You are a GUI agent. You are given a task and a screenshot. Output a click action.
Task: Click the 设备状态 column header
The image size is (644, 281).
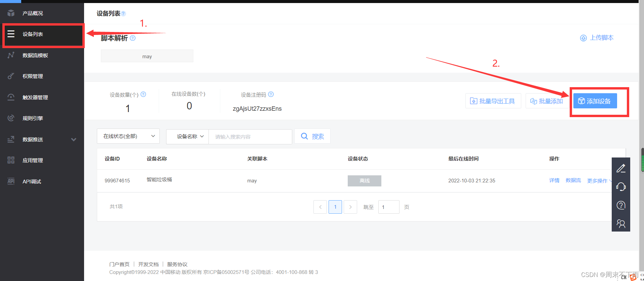358,159
